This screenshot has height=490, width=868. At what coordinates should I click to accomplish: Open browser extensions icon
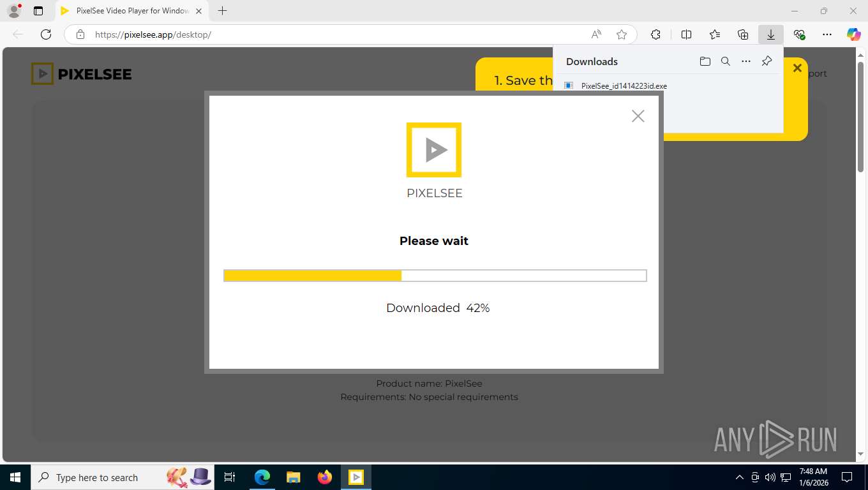655,34
